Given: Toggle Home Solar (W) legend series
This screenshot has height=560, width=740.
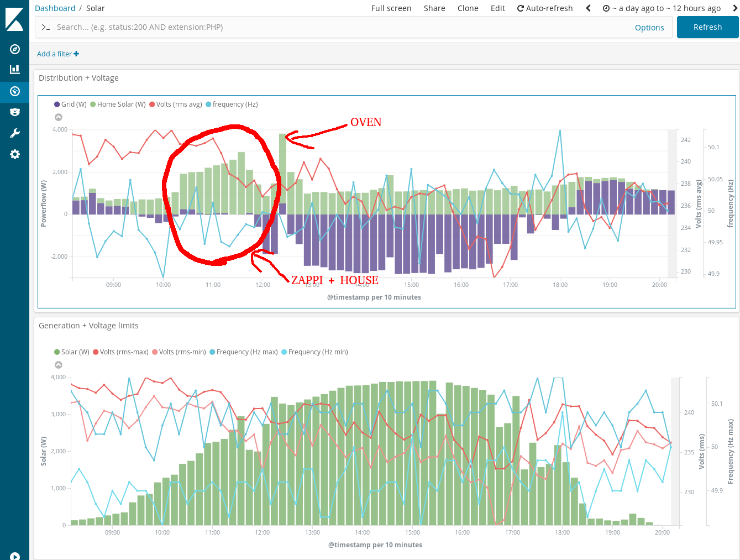Looking at the screenshot, I should [x=118, y=104].
